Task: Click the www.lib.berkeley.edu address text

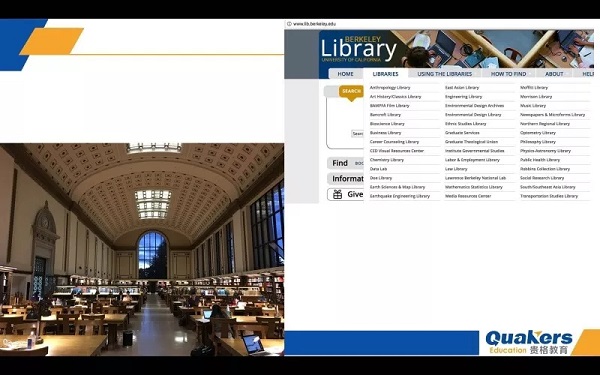Action: [315, 24]
